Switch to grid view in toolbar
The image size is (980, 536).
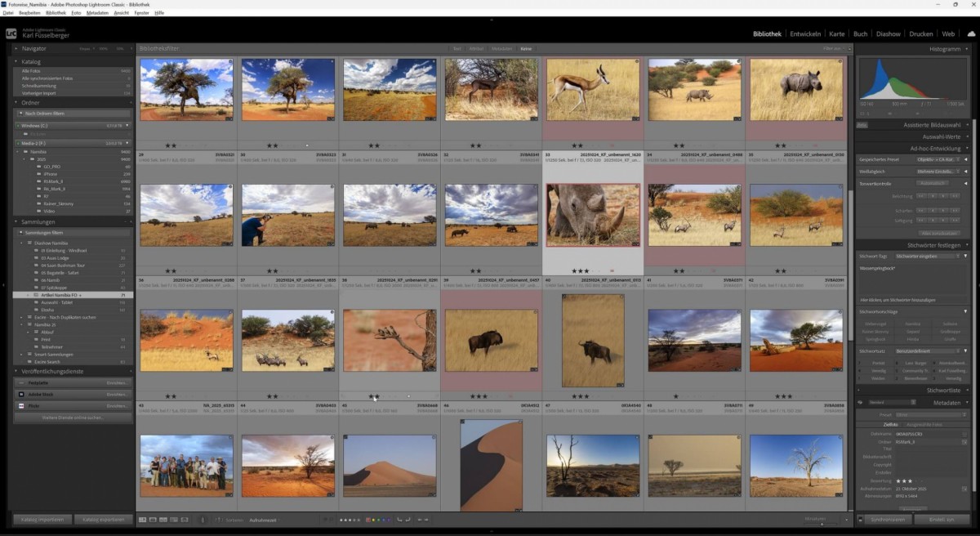143,520
